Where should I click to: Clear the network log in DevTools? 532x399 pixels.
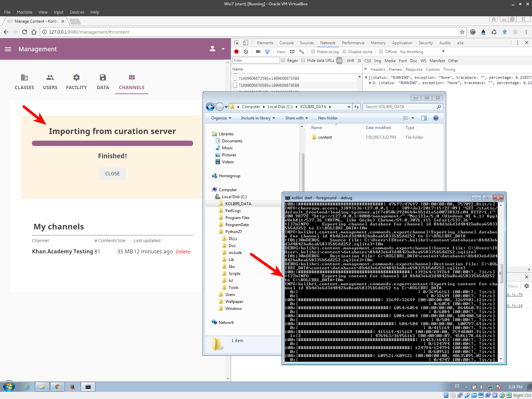coord(246,52)
